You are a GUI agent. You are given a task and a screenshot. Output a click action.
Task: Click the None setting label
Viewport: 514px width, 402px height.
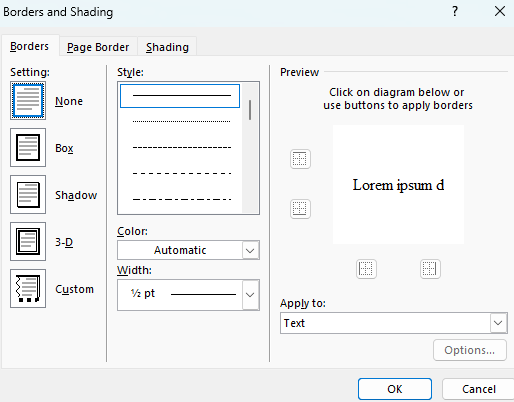click(x=69, y=101)
